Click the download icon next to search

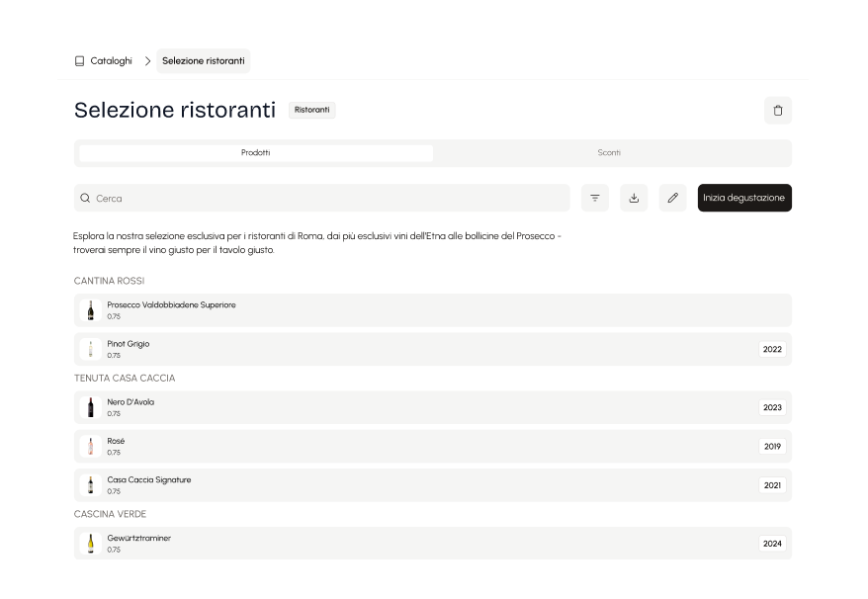(x=634, y=198)
